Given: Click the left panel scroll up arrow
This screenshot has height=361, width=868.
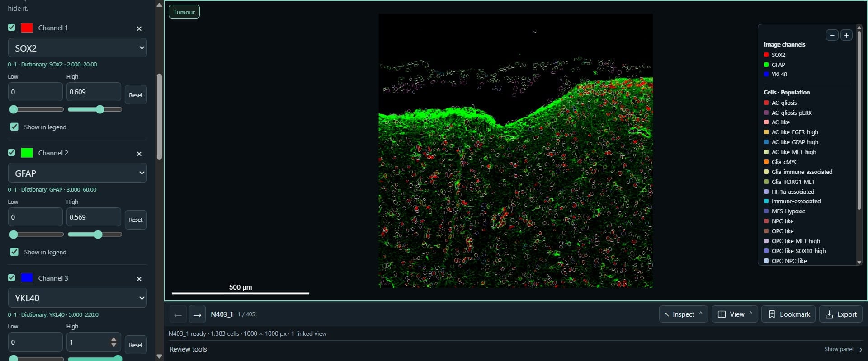Looking at the screenshot, I should click(159, 5).
